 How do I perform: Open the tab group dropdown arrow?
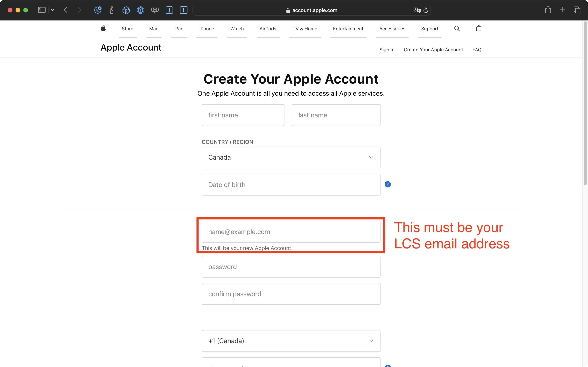(52, 10)
